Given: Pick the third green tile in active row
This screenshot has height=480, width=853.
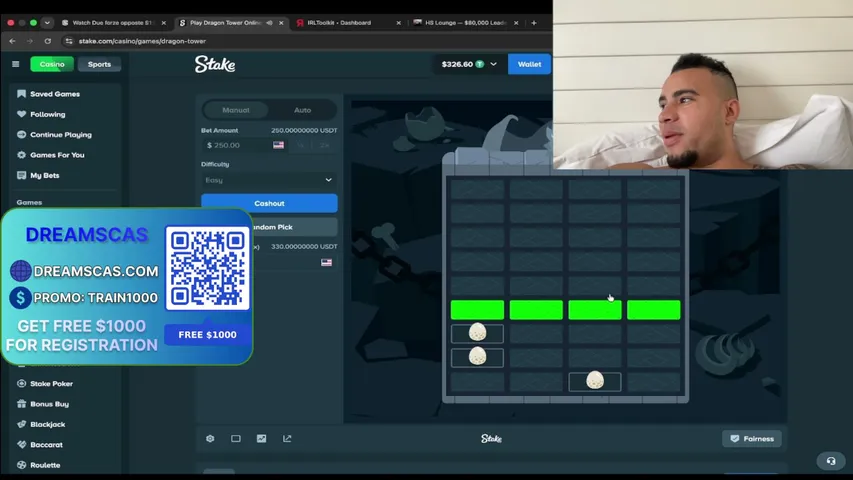Looking at the screenshot, I should [595, 310].
